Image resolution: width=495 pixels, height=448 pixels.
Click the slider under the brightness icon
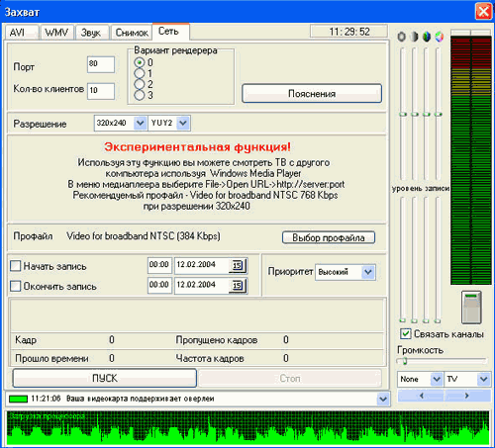[x=402, y=114]
